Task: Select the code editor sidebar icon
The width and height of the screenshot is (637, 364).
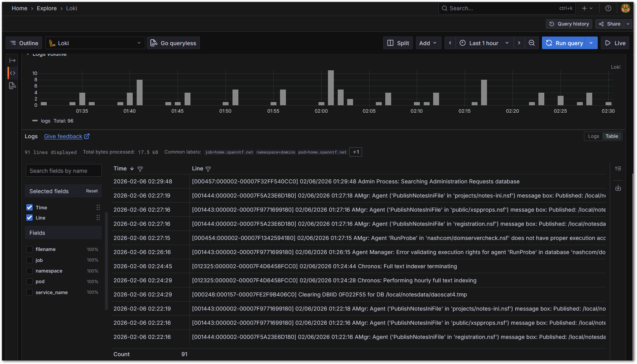Action: click(x=12, y=73)
